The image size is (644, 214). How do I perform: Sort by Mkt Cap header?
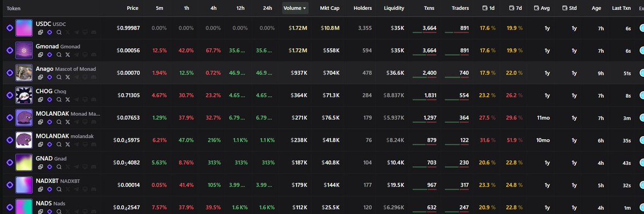click(330, 8)
